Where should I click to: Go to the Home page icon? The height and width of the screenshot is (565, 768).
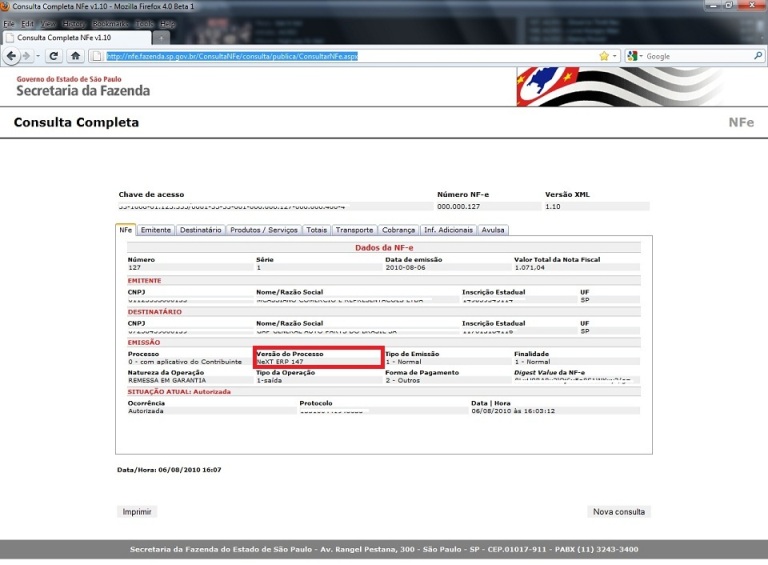(x=75, y=56)
